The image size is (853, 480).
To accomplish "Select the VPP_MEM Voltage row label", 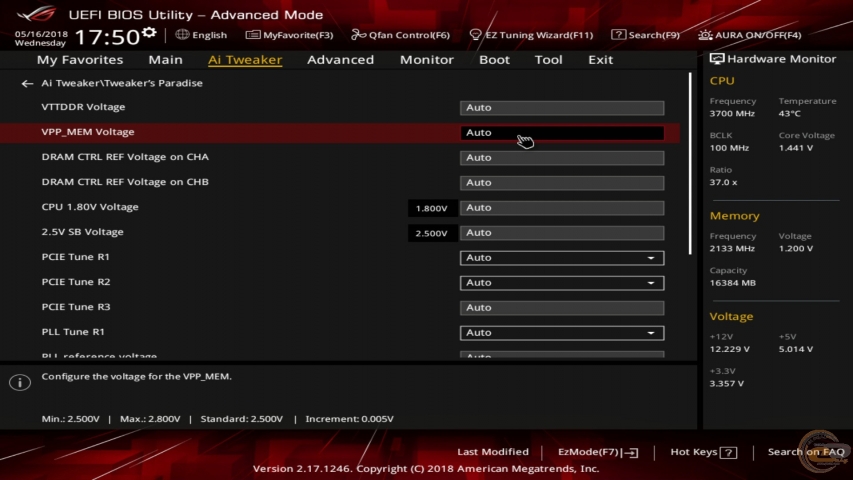I will pos(88,132).
